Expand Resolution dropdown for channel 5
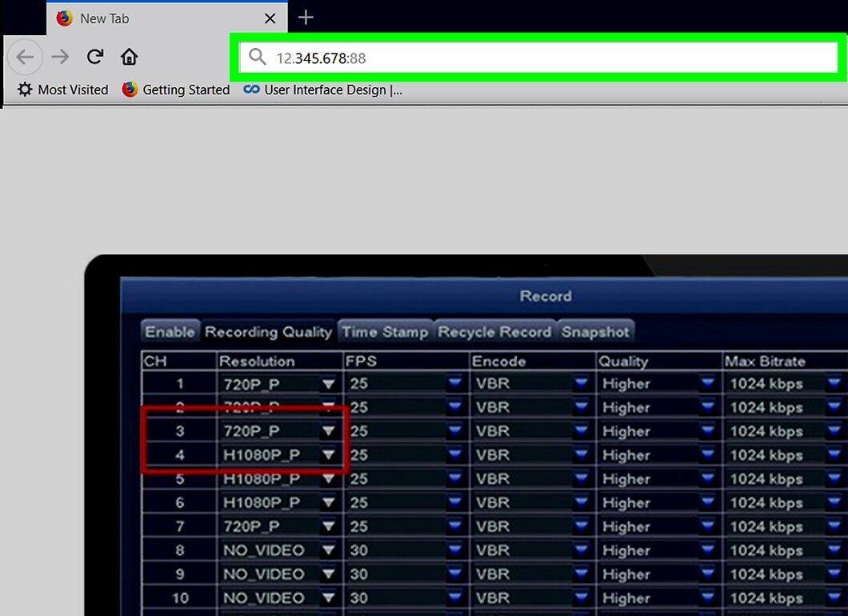This screenshot has height=616, width=848. pos(328,478)
